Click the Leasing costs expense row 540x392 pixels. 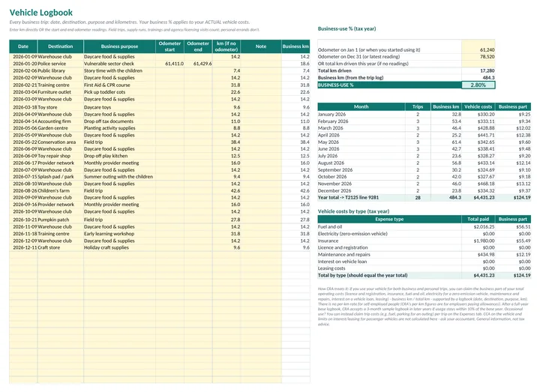pos(424,268)
